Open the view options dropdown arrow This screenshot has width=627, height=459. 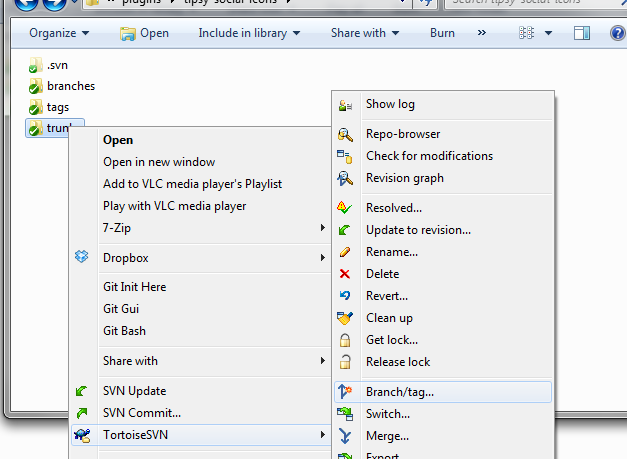[x=548, y=33]
